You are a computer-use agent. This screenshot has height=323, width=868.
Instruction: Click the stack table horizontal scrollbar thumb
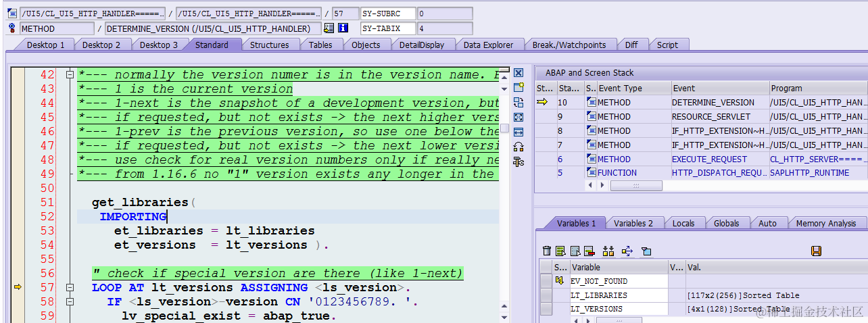pyautogui.click(x=636, y=185)
